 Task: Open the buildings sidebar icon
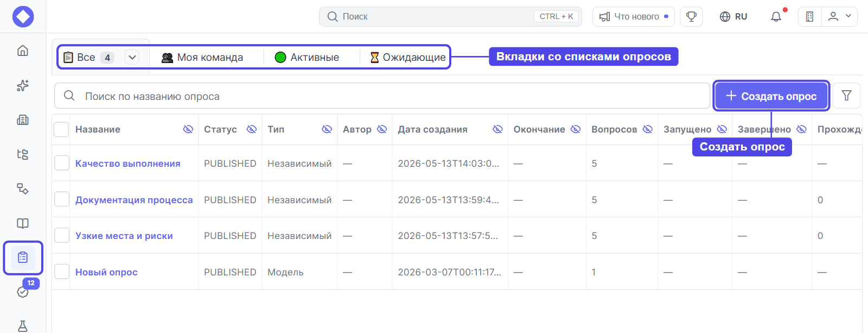(x=23, y=120)
